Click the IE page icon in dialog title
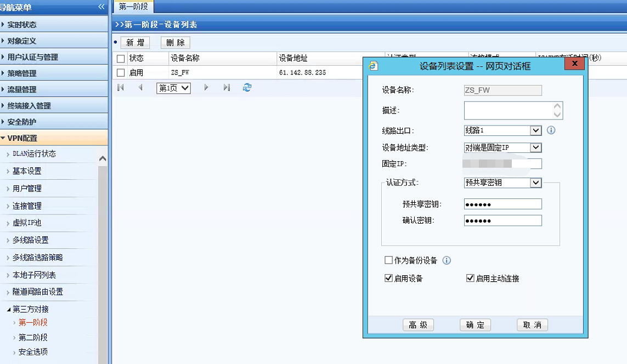Image resolution: width=627 pixels, height=364 pixels. [374, 66]
